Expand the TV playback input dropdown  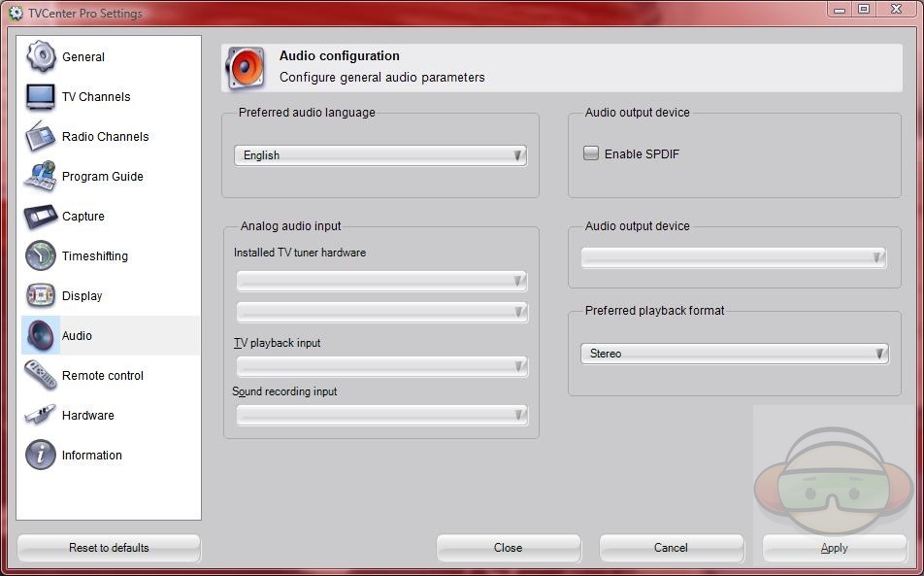click(x=381, y=366)
